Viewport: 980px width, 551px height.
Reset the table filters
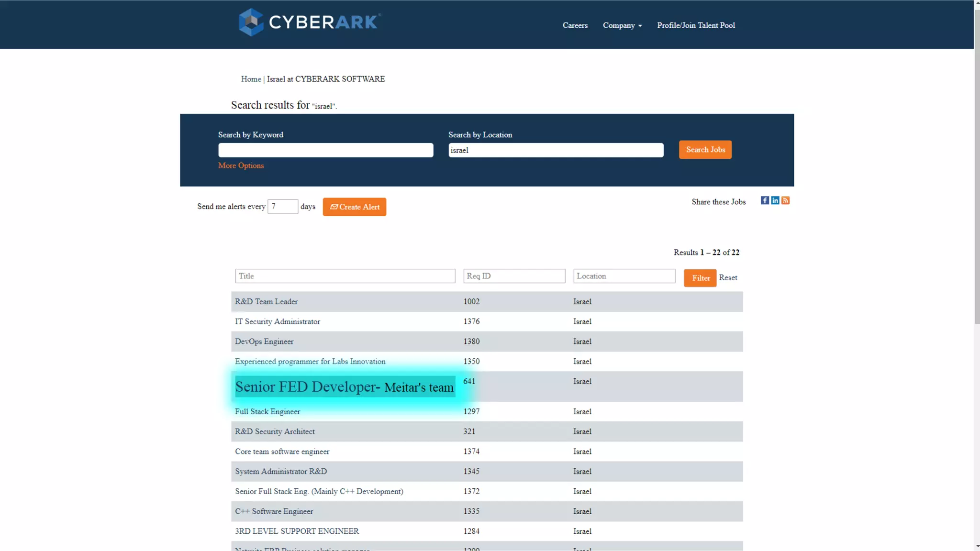pos(728,278)
